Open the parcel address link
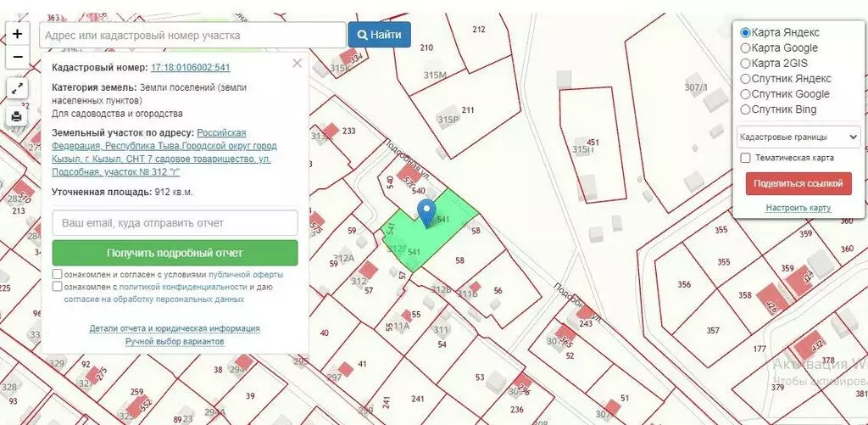Viewport: 868px width, 425px height. [x=164, y=153]
